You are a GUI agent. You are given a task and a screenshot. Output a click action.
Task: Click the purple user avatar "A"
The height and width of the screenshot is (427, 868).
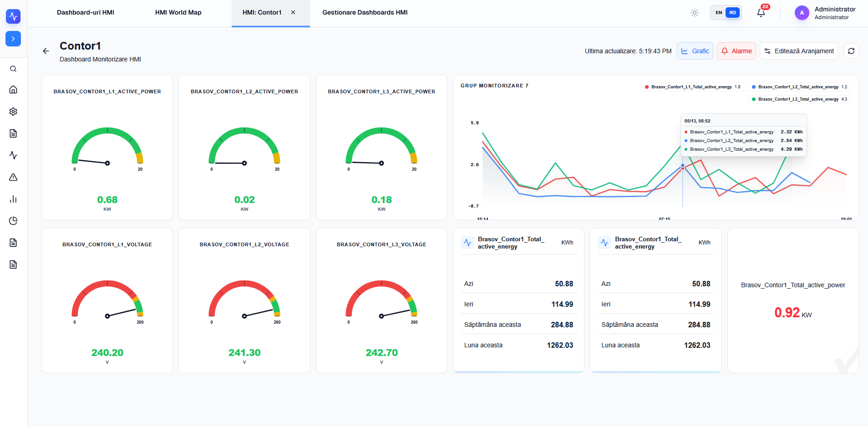(802, 13)
